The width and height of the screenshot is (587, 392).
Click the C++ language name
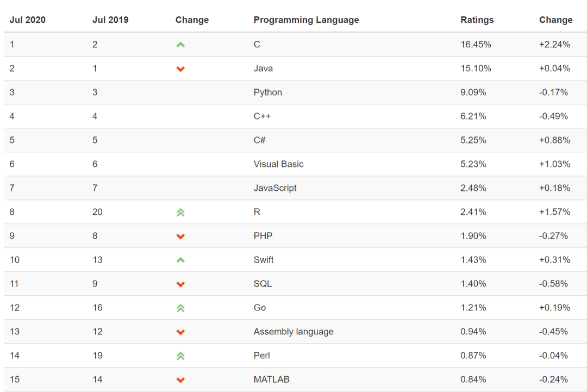click(x=262, y=116)
